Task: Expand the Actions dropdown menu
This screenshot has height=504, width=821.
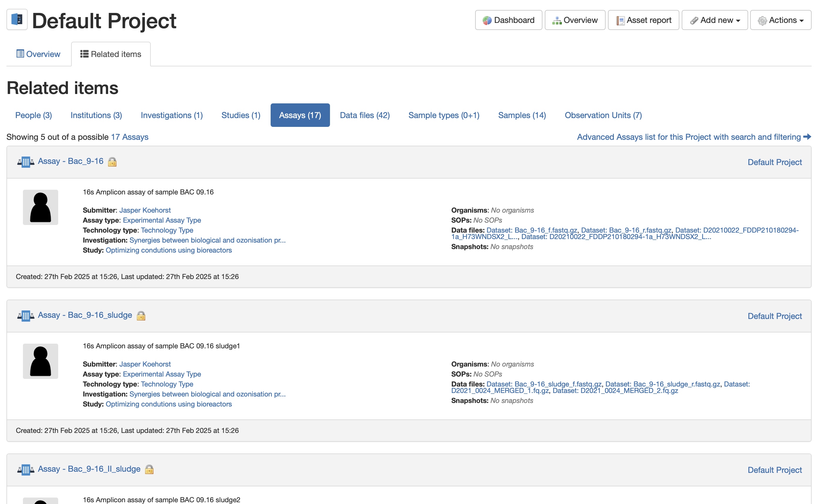Action: (x=781, y=20)
